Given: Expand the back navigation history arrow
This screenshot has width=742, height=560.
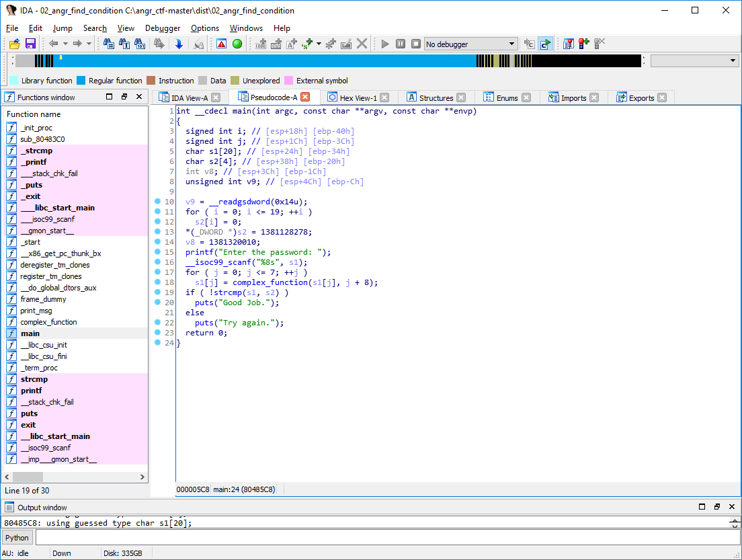Looking at the screenshot, I should pos(66,44).
